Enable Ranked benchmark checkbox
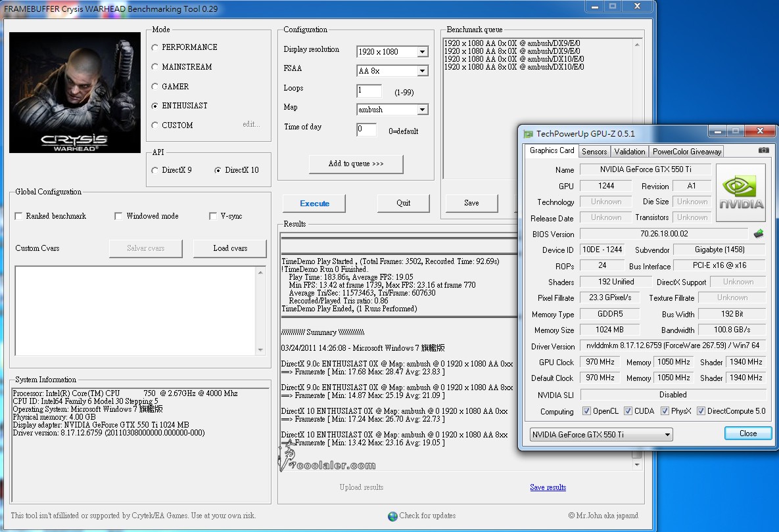779x532 pixels. pos(18,216)
